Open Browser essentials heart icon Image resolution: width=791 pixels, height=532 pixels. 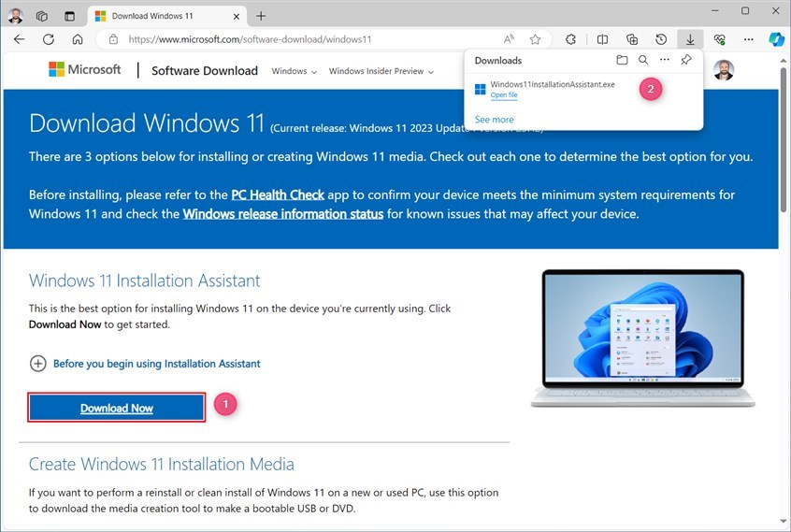(x=719, y=39)
